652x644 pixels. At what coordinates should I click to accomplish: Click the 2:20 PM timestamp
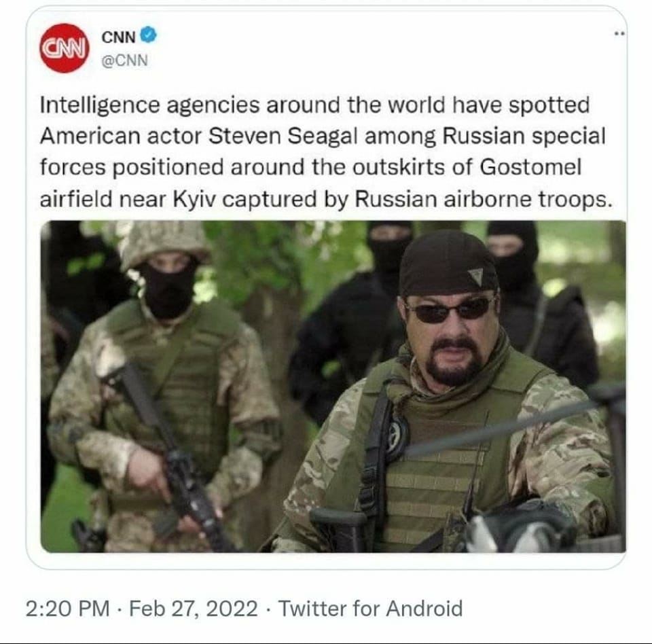click(67, 608)
